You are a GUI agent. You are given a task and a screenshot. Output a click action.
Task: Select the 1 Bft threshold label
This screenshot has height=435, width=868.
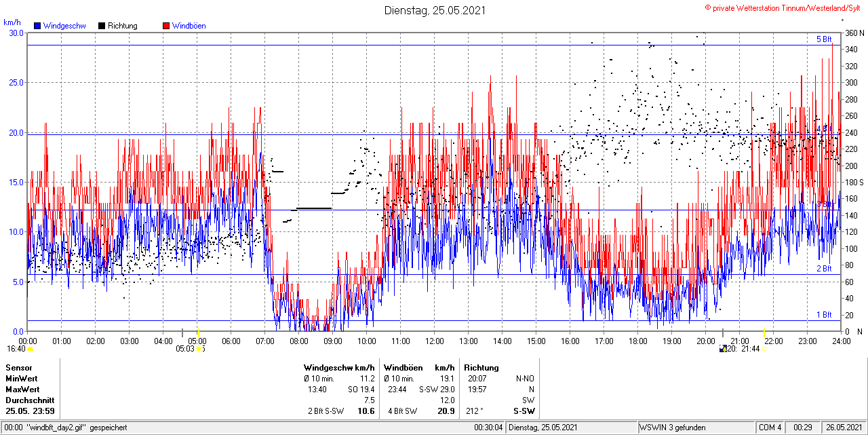pos(823,315)
